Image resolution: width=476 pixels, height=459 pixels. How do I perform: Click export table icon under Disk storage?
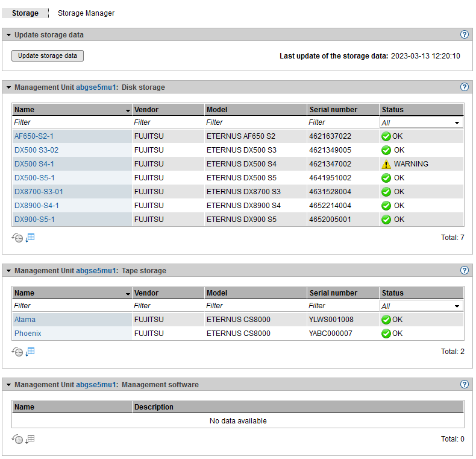(x=30, y=238)
